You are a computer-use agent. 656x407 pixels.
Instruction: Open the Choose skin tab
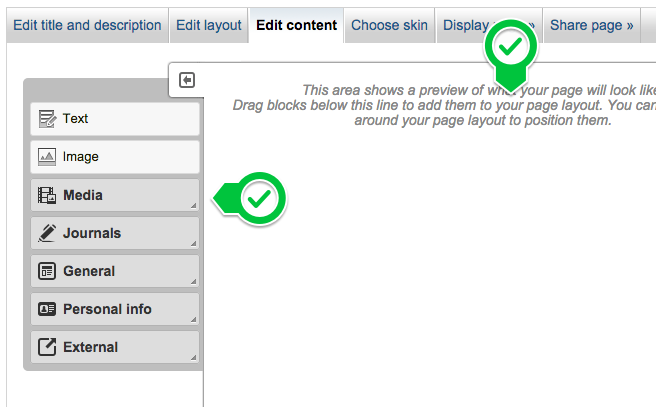tap(390, 25)
